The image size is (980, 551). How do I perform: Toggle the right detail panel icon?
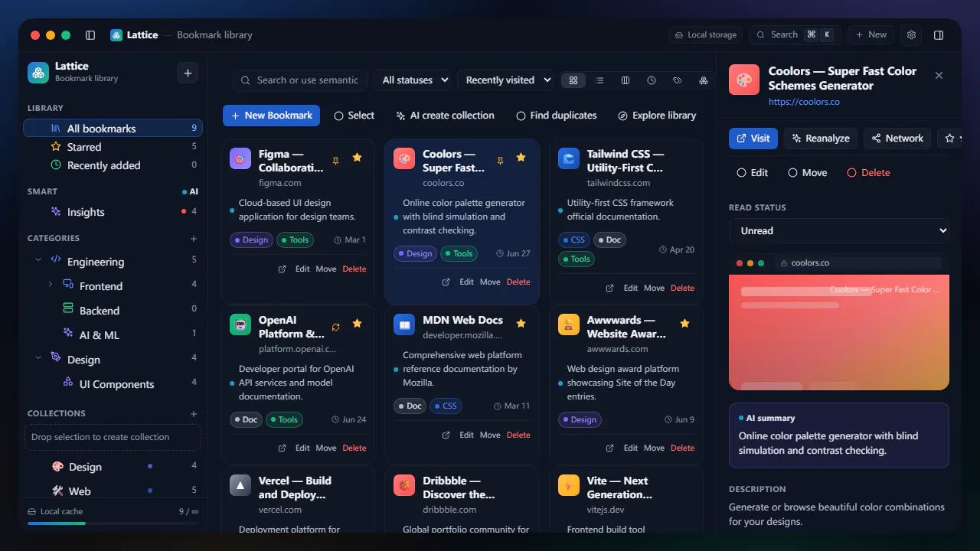[939, 35]
